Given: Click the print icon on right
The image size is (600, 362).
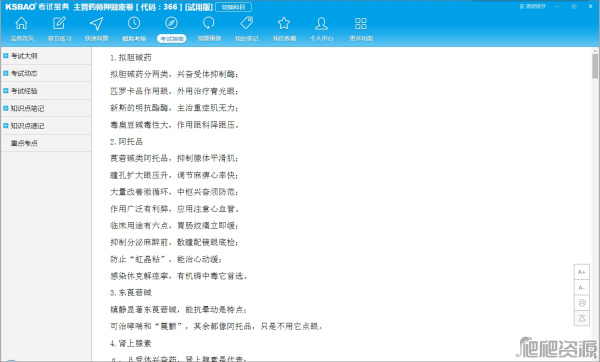Looking at the screenshot, I should [x=582, y=303].
